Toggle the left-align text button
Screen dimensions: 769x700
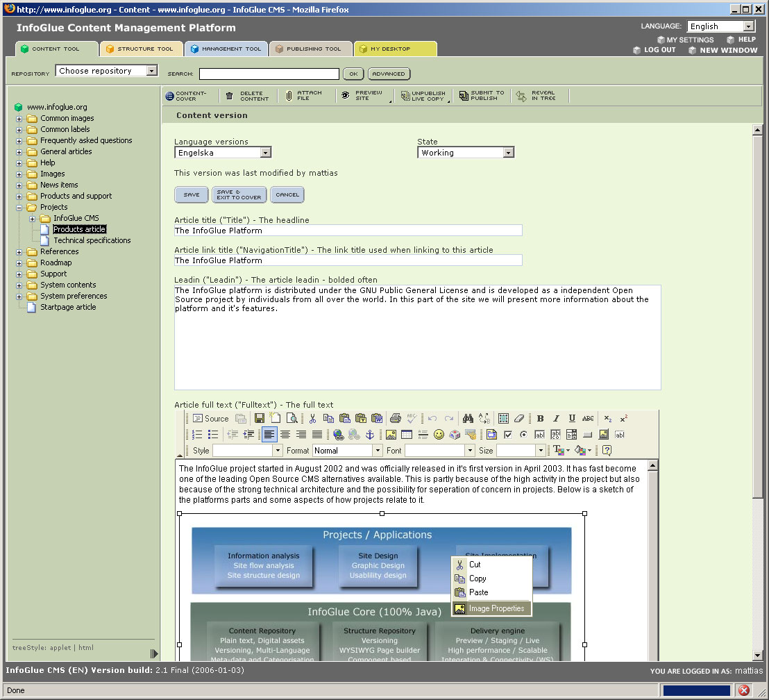click(269, 435)
